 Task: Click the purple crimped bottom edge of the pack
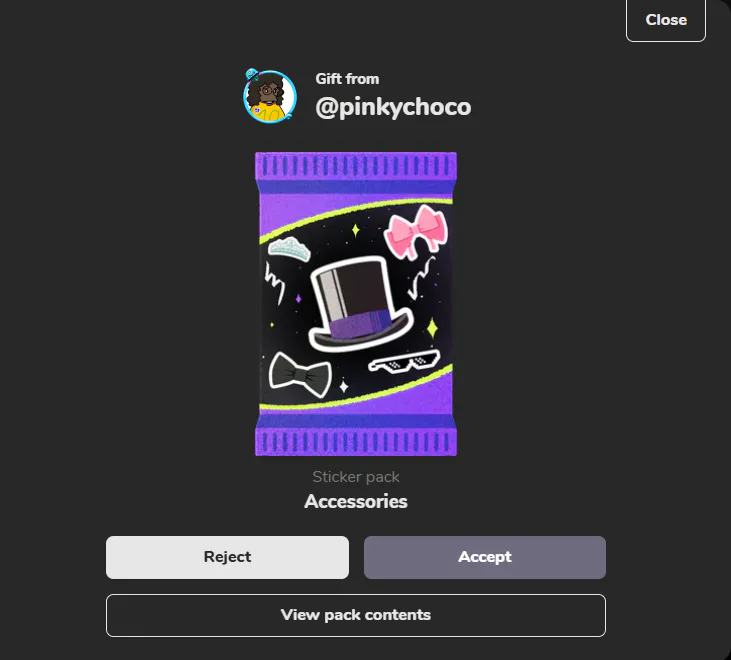click(x=356, y=441)
